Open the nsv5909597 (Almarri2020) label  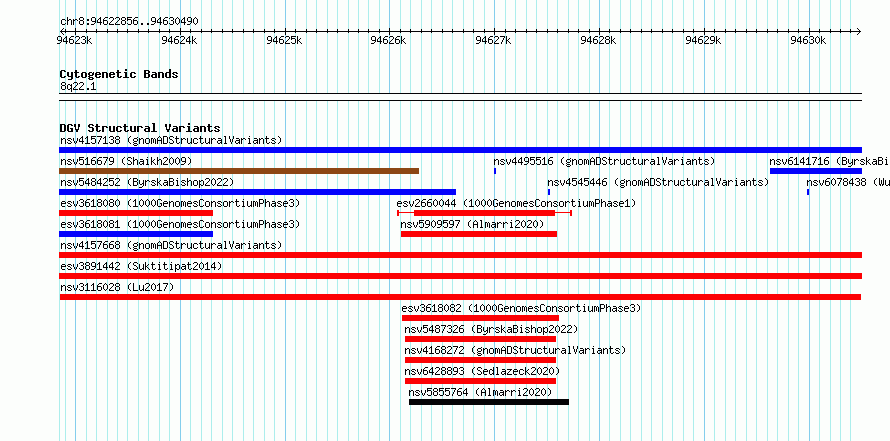[x=472, y=224]
